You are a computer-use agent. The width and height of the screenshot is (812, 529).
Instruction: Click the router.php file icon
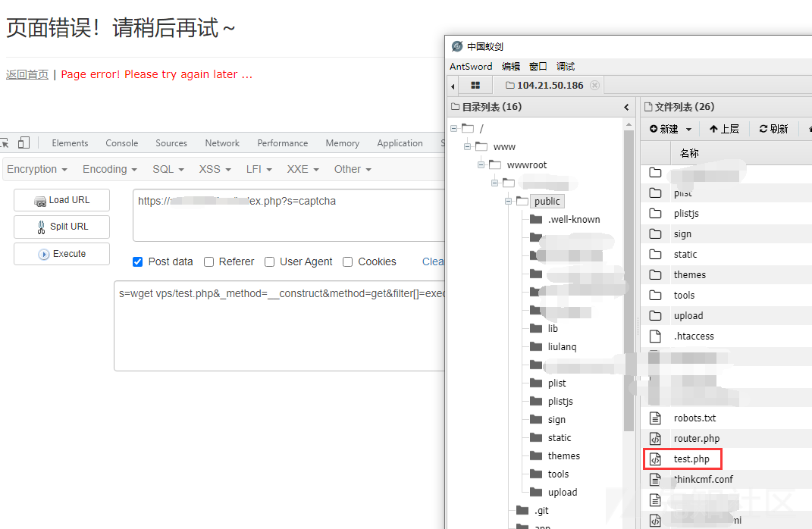coord(655,438)
